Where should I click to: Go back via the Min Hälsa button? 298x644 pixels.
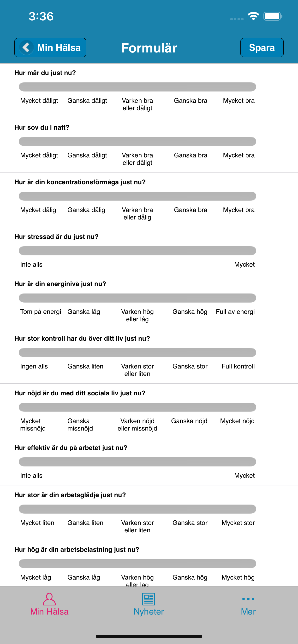50,47
